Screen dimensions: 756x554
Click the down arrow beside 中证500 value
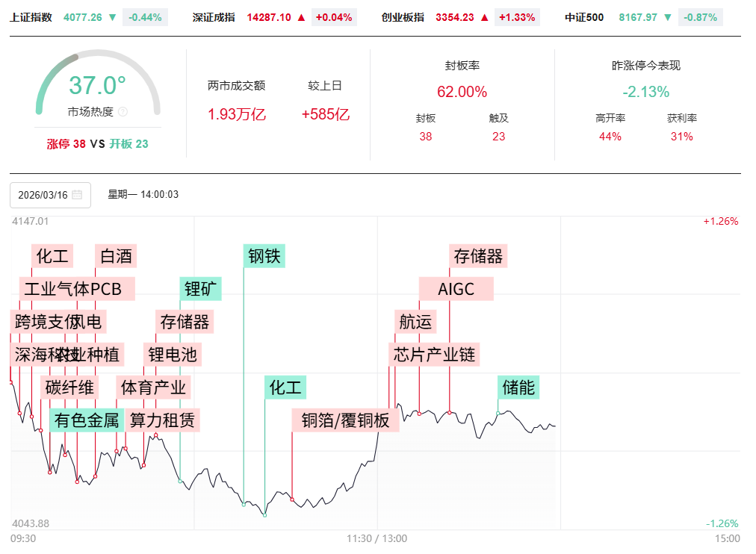667,17
